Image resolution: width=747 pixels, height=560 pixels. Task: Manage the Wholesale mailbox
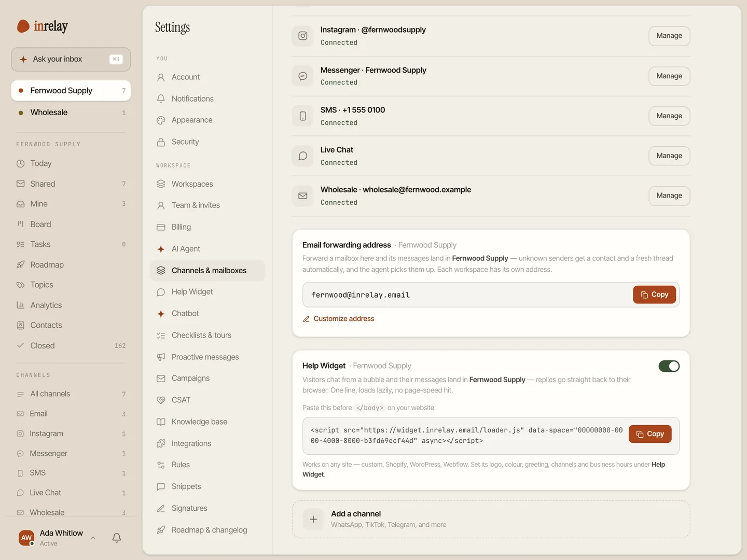coord(669,196)
